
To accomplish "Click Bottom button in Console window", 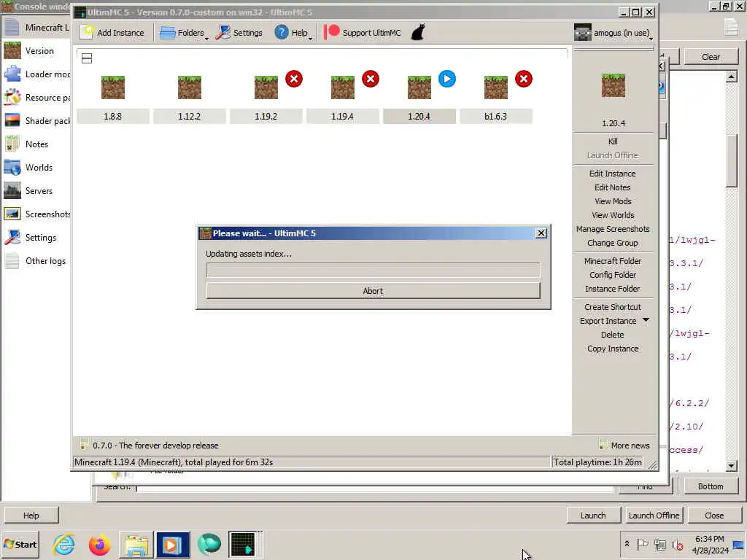I will coord(711,486).
